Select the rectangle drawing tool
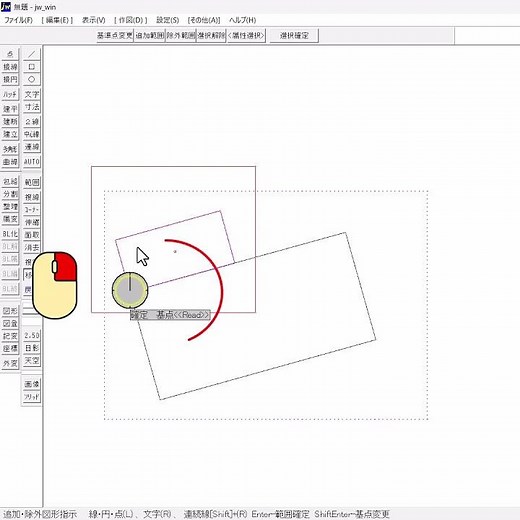 click(x=32, y=67)
